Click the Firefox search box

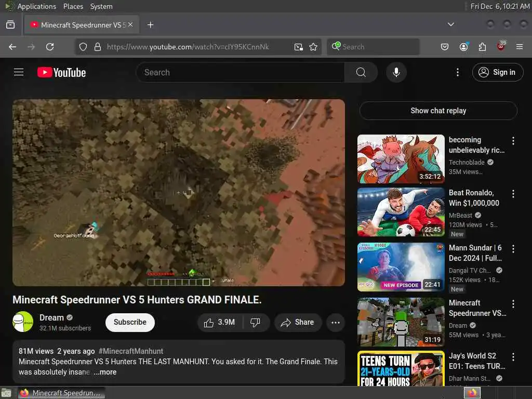[373, 47]
